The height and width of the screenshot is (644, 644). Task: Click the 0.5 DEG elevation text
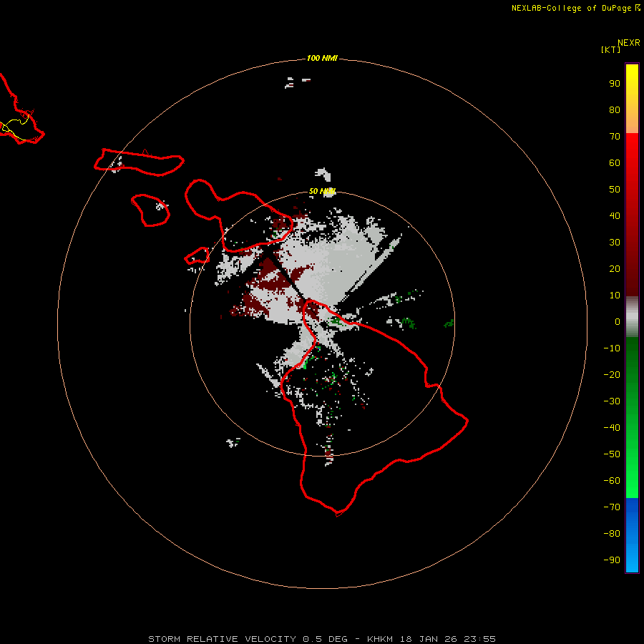(x=325, y=639)
